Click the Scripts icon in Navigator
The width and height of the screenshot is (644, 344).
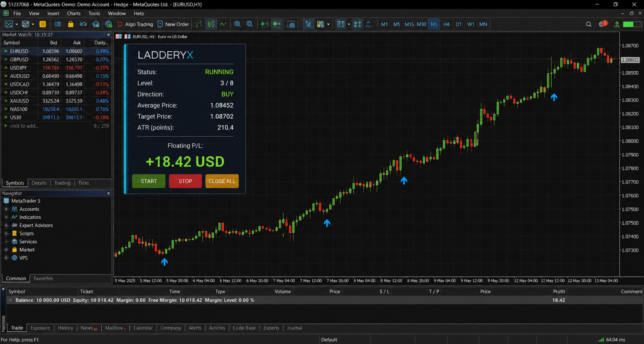(x=14, y=234)
